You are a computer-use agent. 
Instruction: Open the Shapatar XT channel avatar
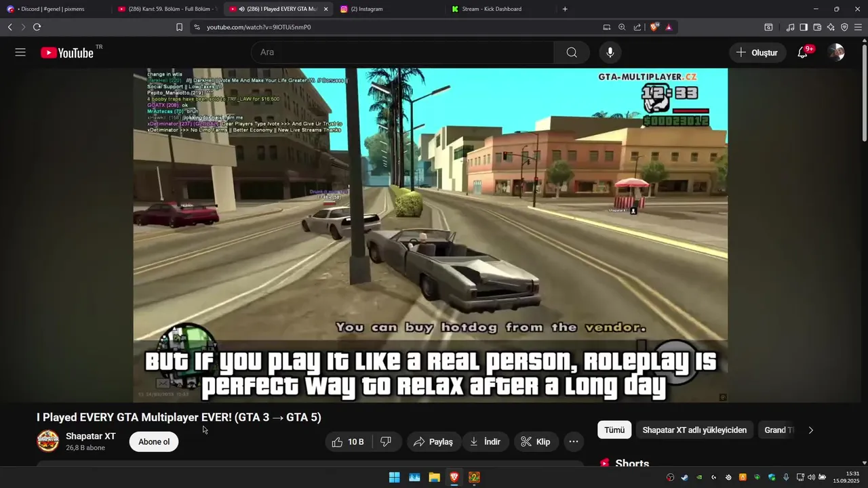[48, 441]
